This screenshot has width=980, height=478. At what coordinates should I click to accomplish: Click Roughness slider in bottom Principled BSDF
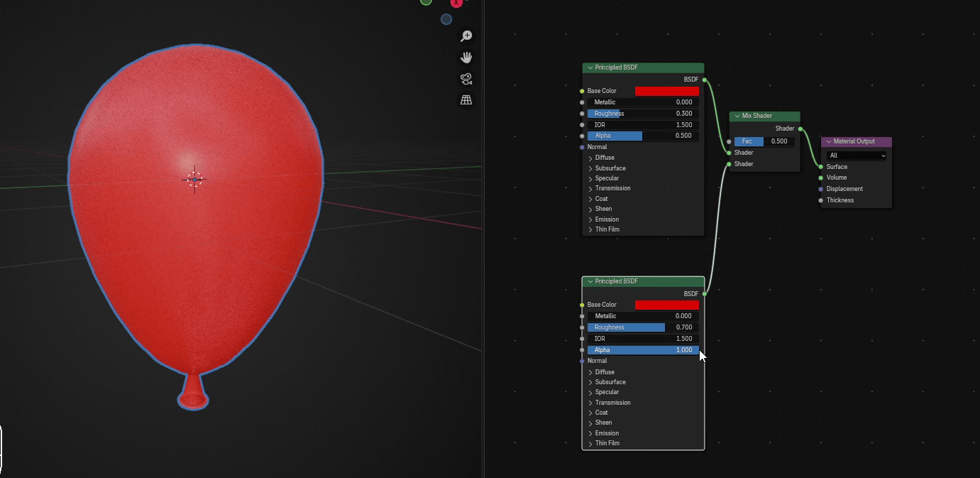tap(642, 327)
